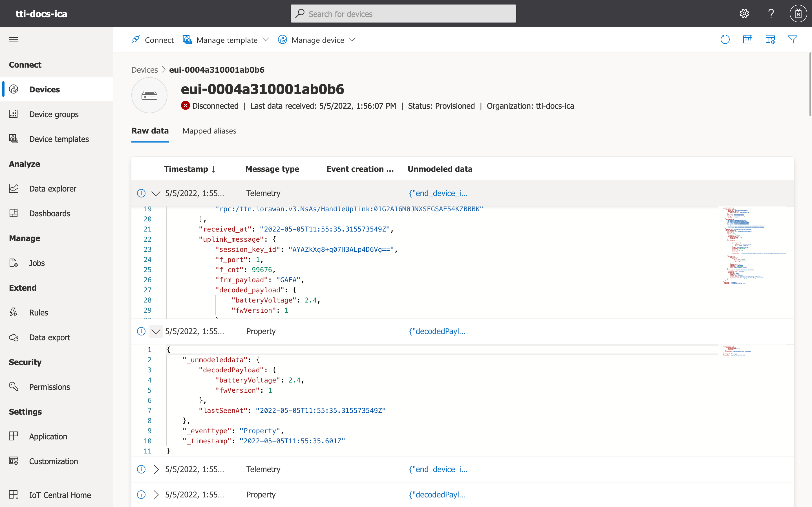Viewport: 812px width, 507px height.
Task: Click the info icon on first Telemetry row
Action: click(x=141, y=193)
